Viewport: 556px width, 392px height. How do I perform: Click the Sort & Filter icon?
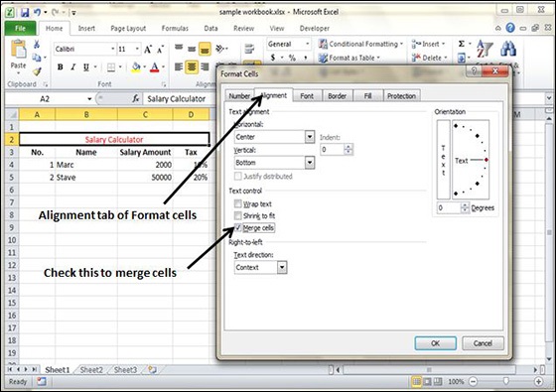coord(485,49)
